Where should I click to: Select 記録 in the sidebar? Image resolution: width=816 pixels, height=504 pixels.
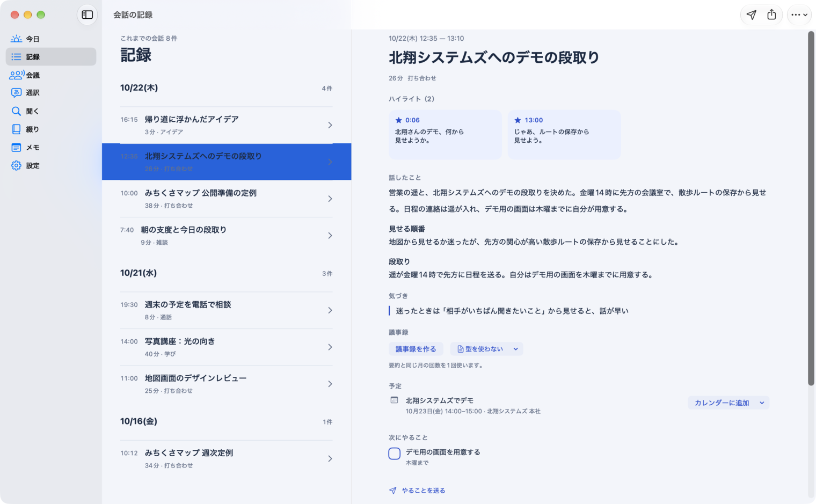tap(51, 57)
